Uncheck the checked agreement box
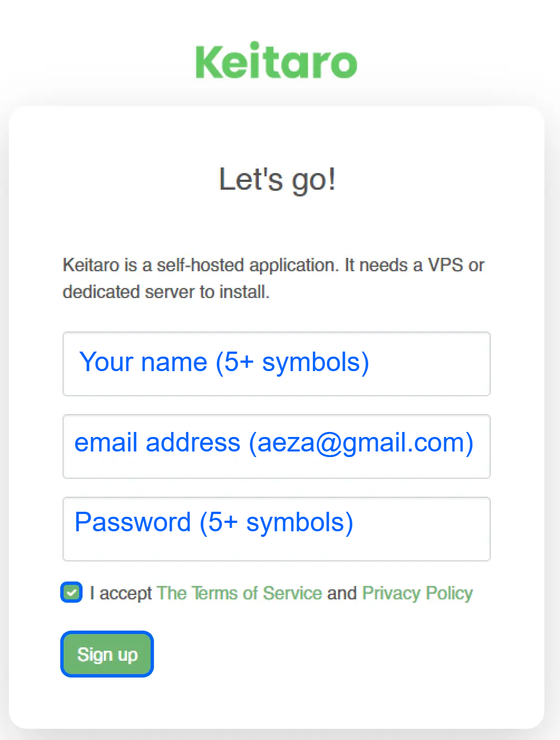 pyautogui.click(x=71, y=592)
